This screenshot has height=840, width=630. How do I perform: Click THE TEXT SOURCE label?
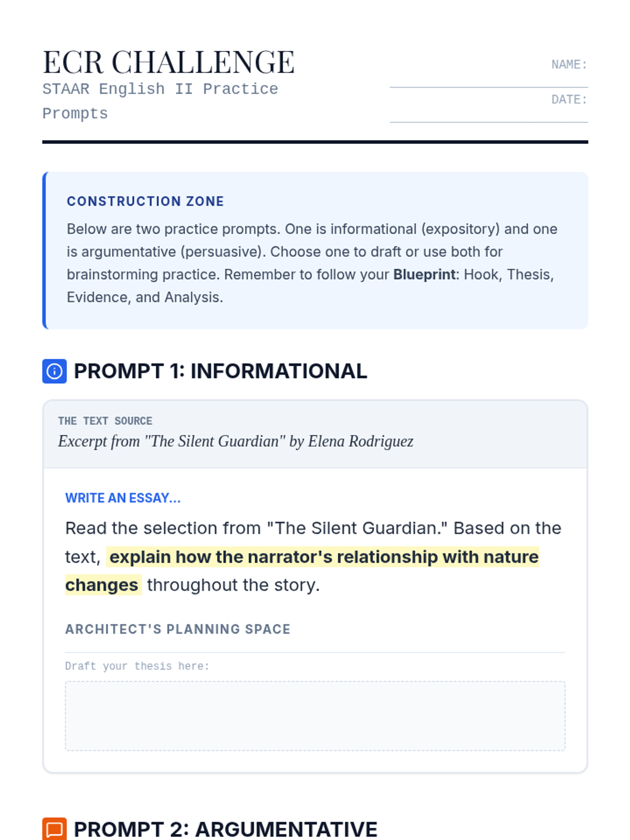tap(105, 421)
